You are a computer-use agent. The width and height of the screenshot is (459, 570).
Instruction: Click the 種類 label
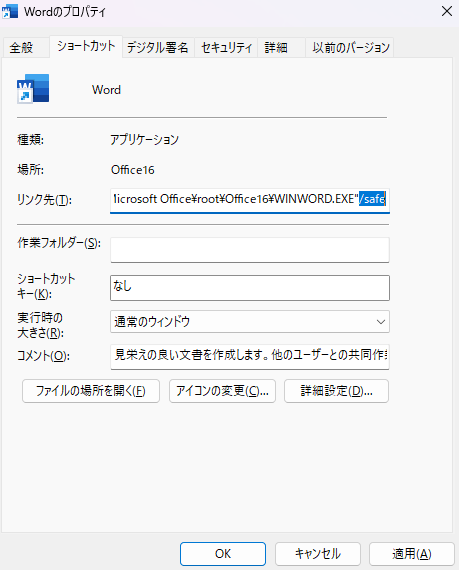pyautogui.click(x=31, y=140)
